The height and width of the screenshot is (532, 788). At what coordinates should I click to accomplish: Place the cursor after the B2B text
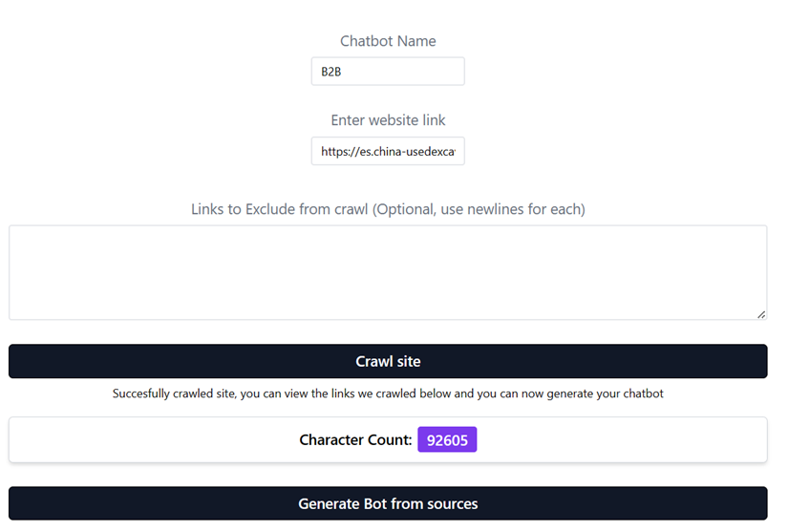(x=343, y=72)
